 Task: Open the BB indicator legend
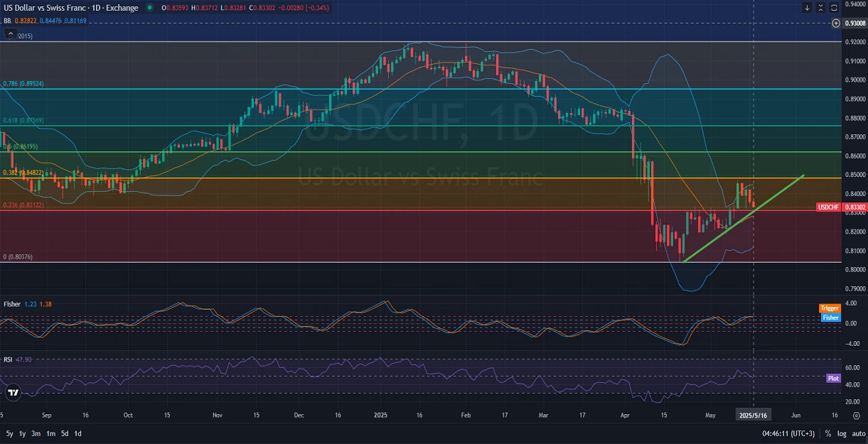click(x=7, y=21)
